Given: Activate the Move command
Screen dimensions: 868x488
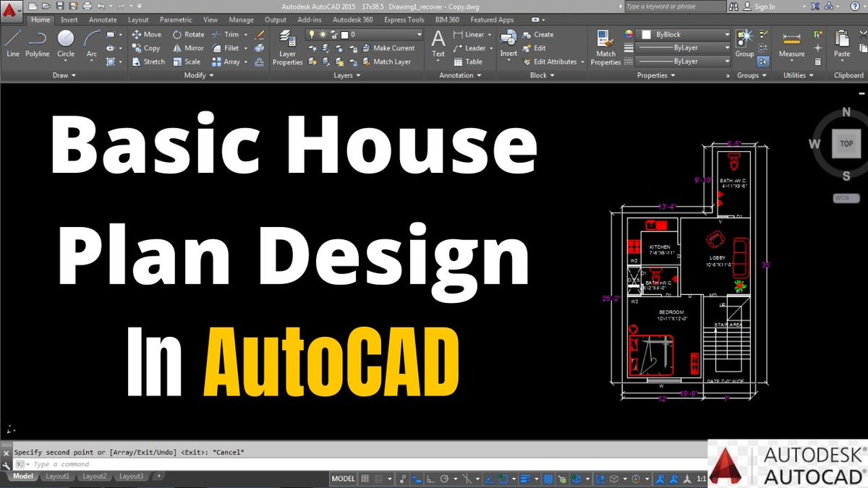Looking at the screenshot, I should tap(147, 34).
